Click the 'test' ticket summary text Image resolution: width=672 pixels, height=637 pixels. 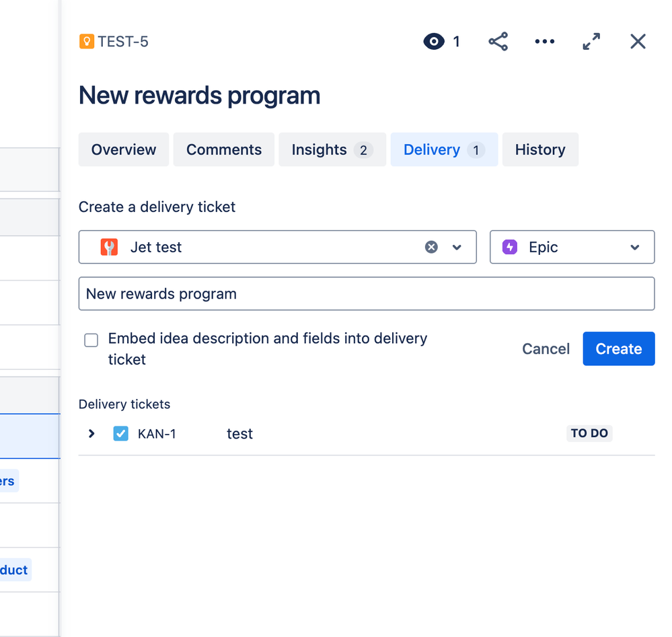[x=239, y=434]
